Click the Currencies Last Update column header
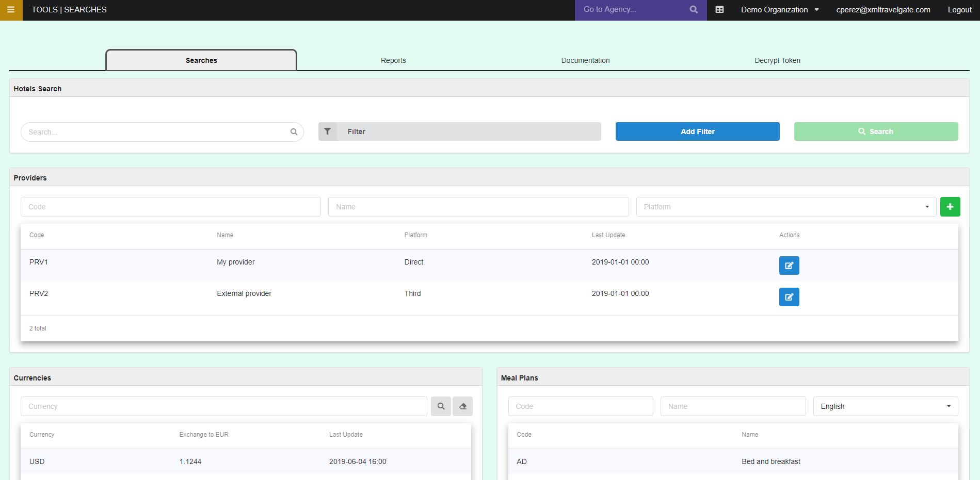This screenshot has height=480, width=980. click(346, 435)
